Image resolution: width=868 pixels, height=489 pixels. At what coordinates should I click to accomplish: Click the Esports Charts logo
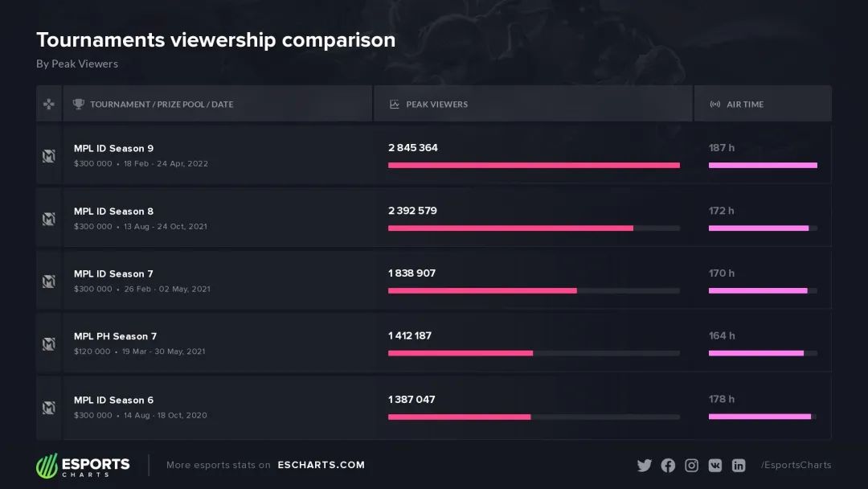point(83,465)
